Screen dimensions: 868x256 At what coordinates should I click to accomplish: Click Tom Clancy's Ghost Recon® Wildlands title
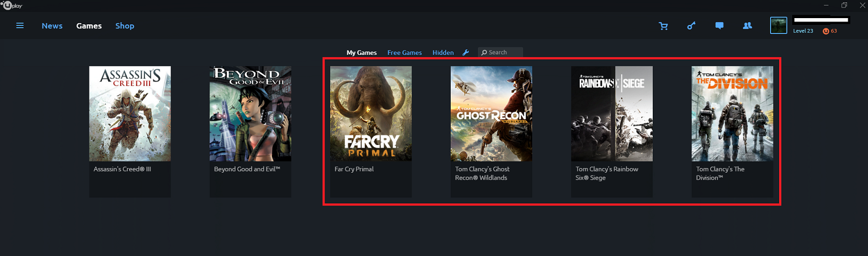(482, 173)
